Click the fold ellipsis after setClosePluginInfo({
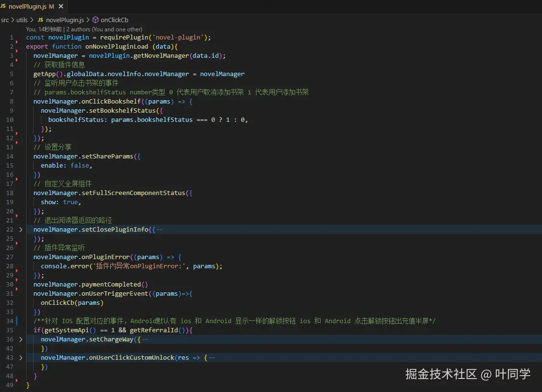 (160, 230)
